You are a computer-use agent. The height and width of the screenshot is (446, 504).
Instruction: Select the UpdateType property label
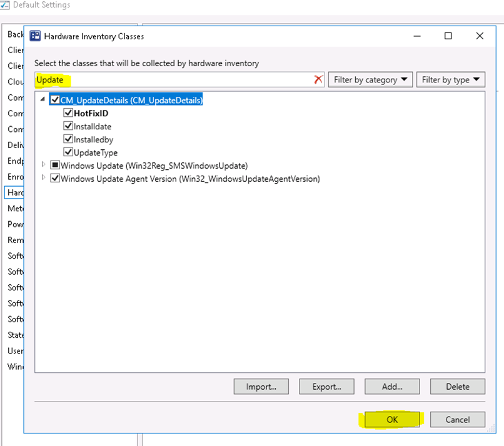(x=96, y=152)
